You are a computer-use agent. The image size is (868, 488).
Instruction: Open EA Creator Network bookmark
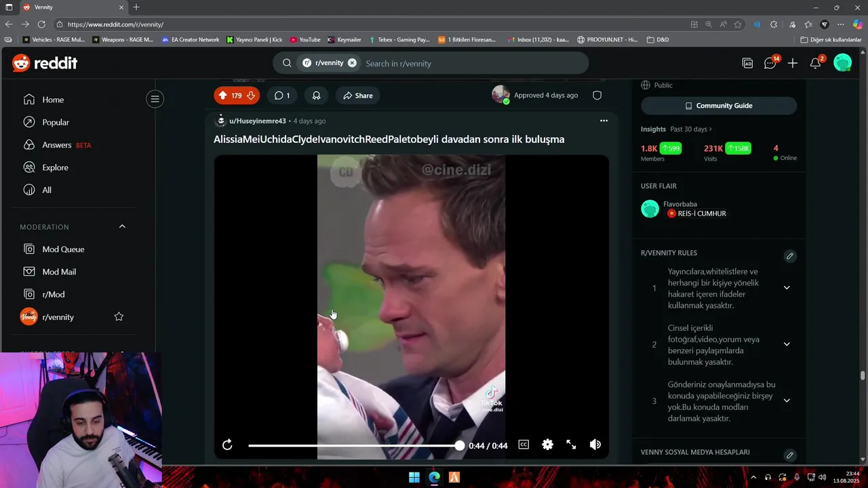191,40
